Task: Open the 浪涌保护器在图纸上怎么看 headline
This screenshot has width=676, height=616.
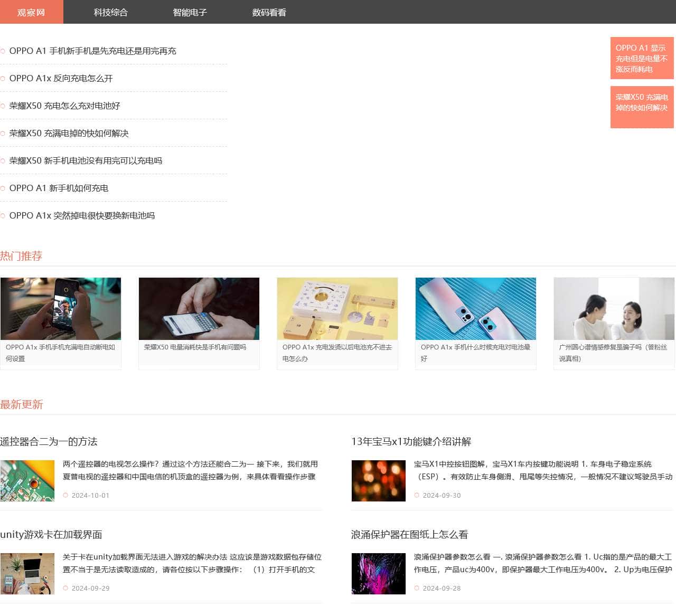Action: [409, 535]
